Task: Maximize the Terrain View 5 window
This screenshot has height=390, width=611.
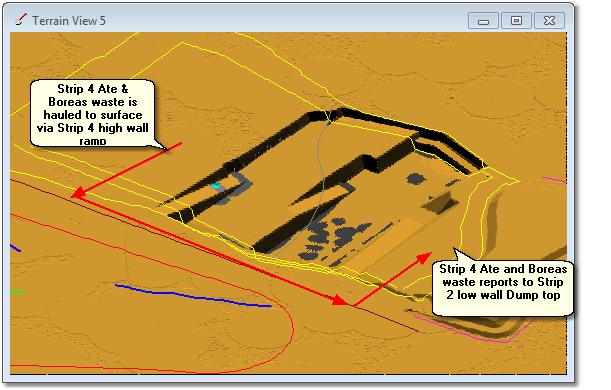Action: 516,21
